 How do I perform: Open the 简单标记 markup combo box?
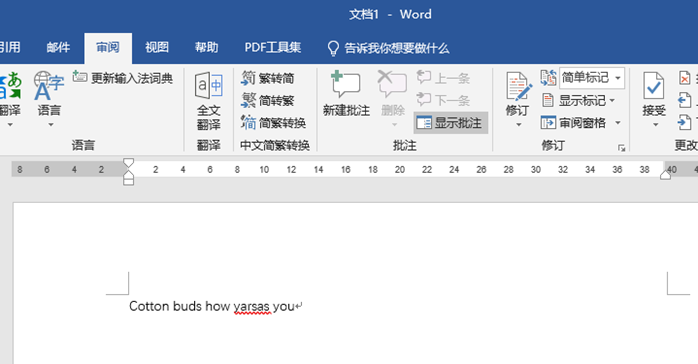tap(592, 78)
